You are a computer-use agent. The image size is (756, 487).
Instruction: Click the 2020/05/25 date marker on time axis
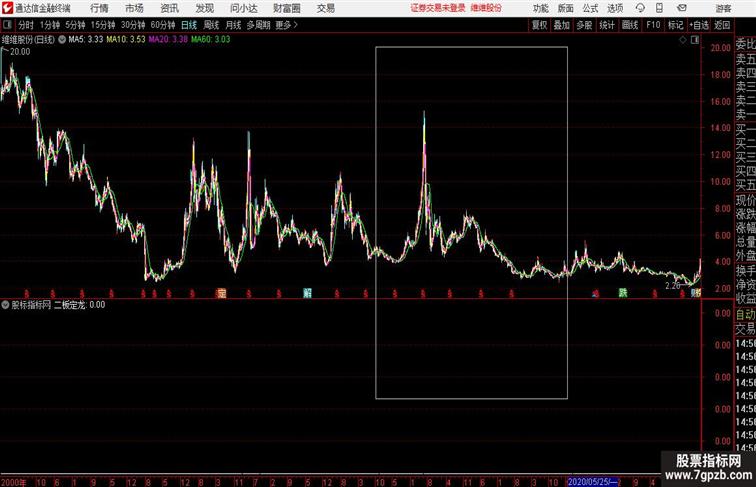point(593,482)
